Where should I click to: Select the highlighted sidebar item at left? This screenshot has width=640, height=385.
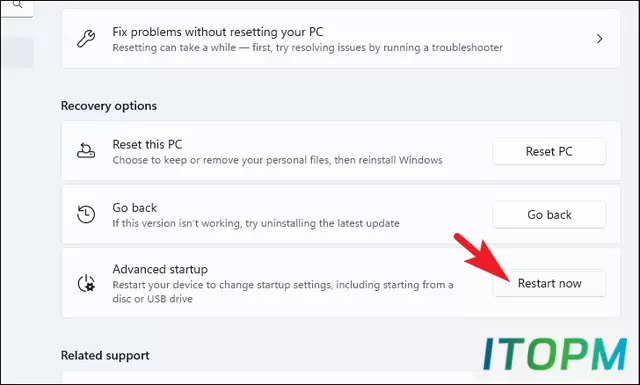coord(17,53)
